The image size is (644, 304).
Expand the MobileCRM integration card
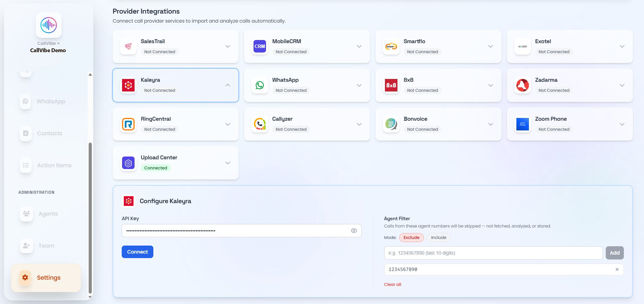[359, 46]
